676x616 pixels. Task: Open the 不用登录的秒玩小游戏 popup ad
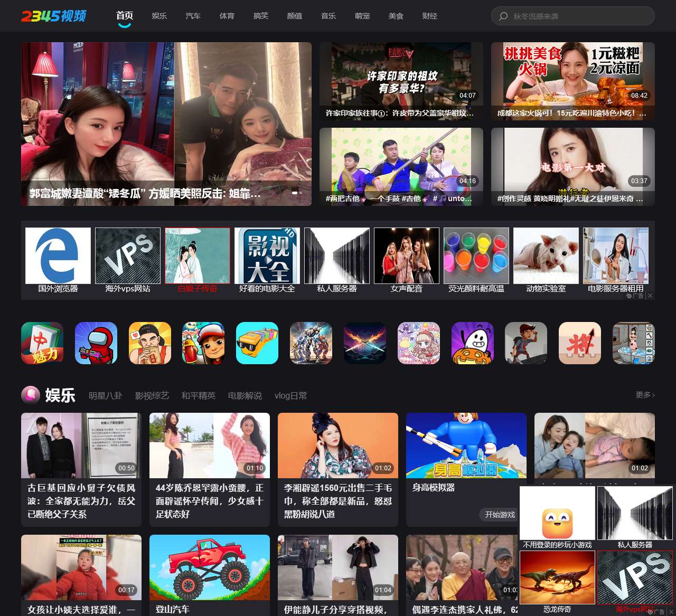[x=557, y=518]
